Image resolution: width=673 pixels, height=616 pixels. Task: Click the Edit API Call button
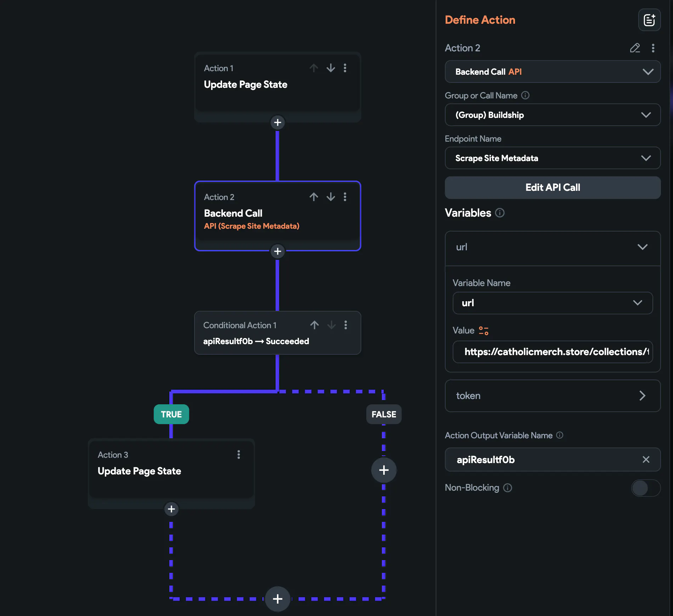click(x=553, y=187)
